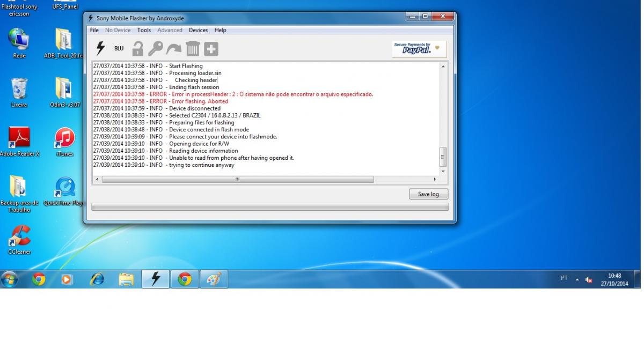This screenshot has height=362, width=644.
Task: Select the iTunes desktop shortcut
Action: (64, 142)
